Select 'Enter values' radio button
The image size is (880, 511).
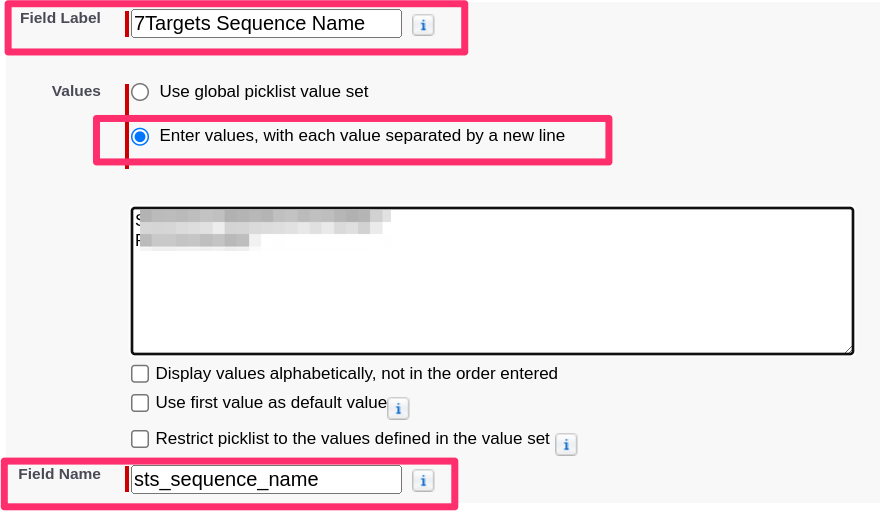coord(140,136)
